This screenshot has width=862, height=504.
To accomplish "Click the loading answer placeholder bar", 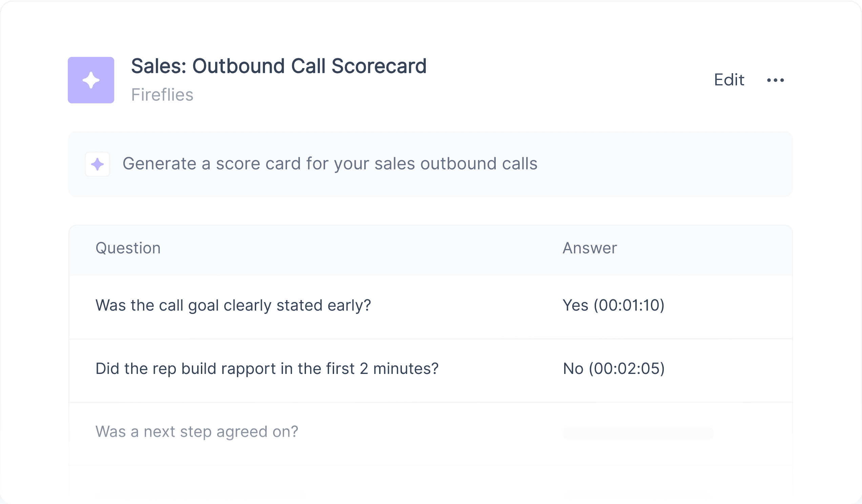I will click(638, 433).
